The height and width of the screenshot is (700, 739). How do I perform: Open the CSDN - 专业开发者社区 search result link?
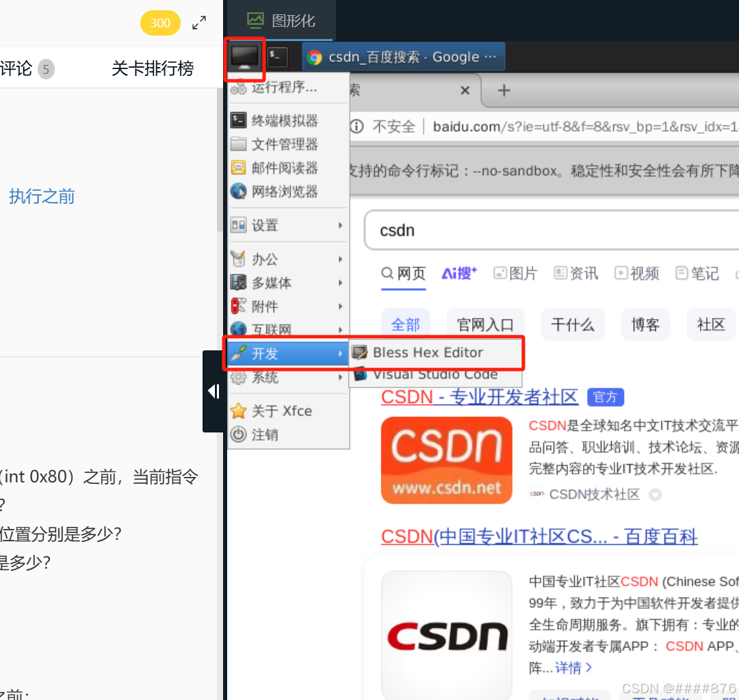pyautogui.click(x=479, y=397)
